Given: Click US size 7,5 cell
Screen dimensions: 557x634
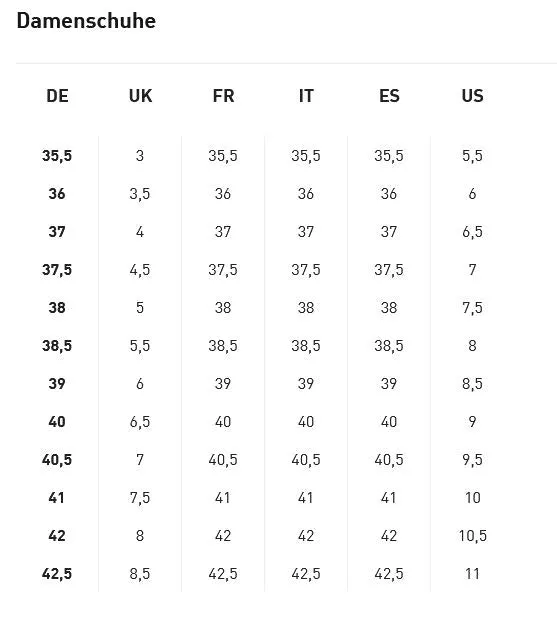Looking at the screenshot, I should (472, 308).
